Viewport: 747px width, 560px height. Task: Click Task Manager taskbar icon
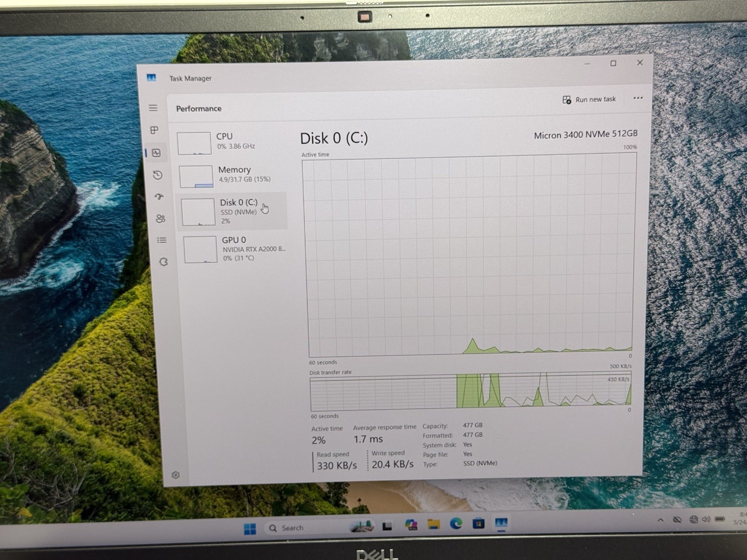pos(501,523)
